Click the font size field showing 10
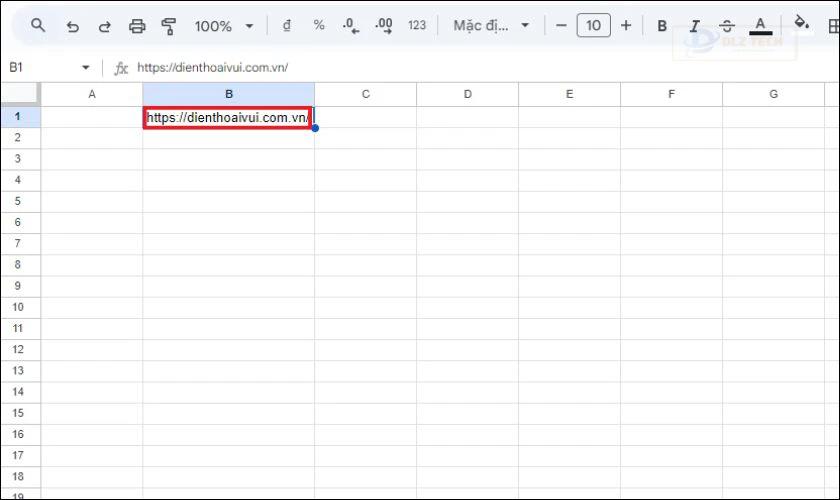 (x=593, y=25)
